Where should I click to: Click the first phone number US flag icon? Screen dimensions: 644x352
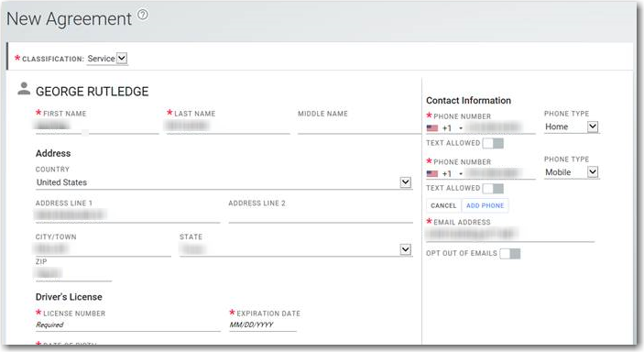point(432,128)
